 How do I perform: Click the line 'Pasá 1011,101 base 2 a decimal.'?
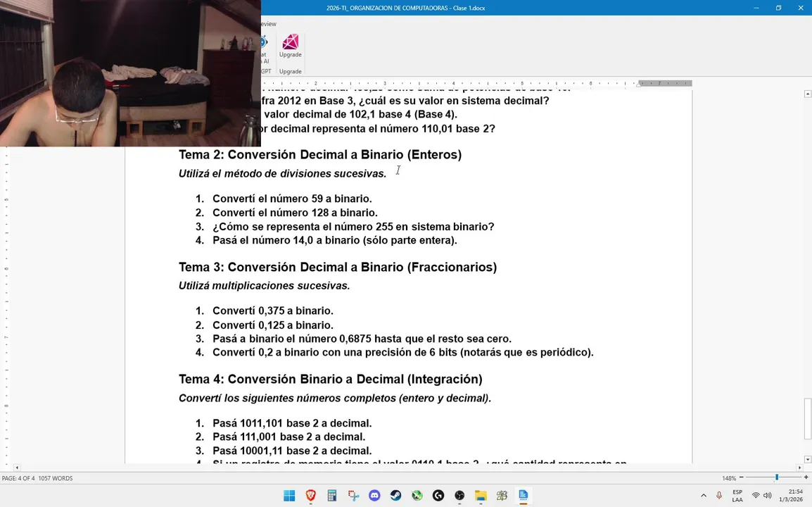click(x=292, y=423)
